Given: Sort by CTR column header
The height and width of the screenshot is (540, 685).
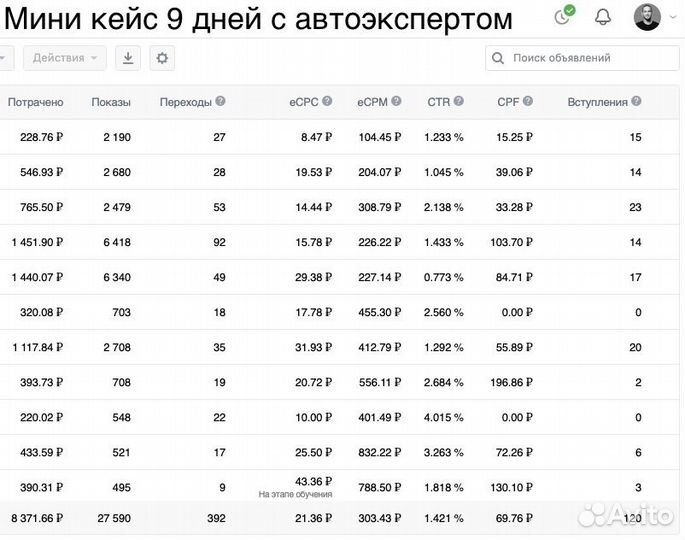Looking at the screenshot, I should (438, 102).
